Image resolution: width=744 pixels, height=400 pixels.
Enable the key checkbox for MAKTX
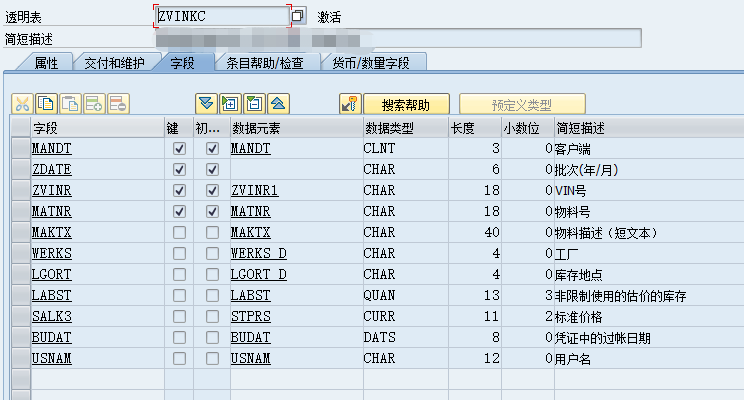(179, 233)
